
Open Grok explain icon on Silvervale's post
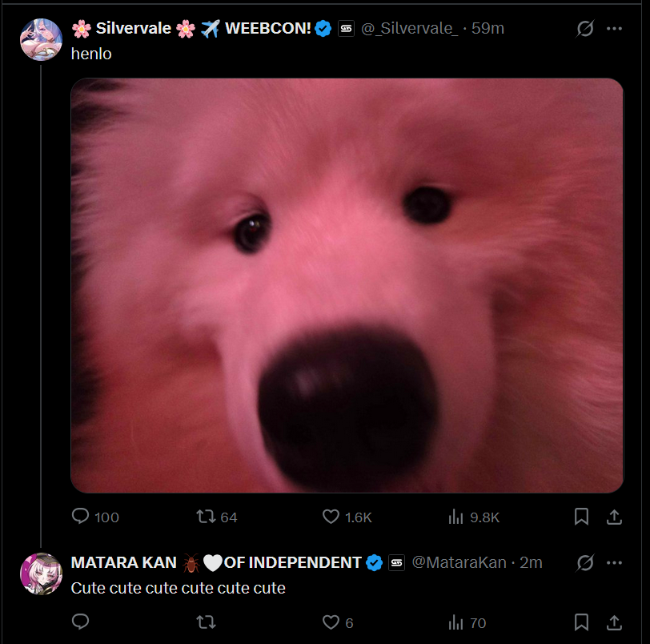(x=585, y=29)
